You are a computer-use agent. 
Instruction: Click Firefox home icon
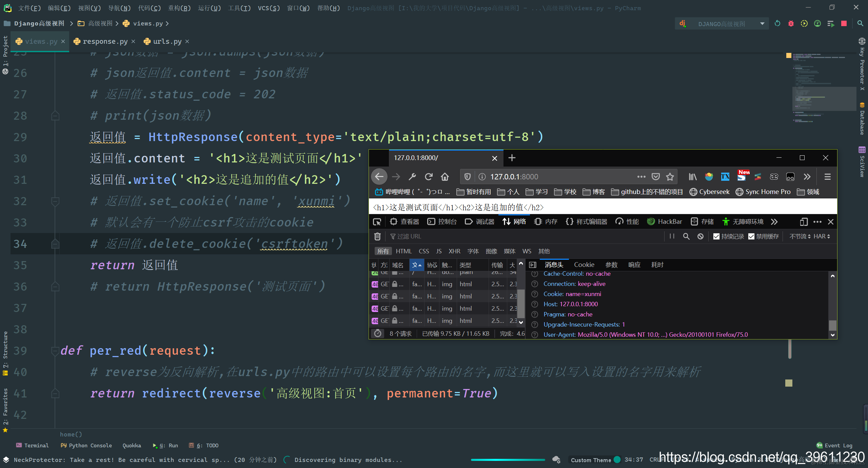tap(445, 177)
